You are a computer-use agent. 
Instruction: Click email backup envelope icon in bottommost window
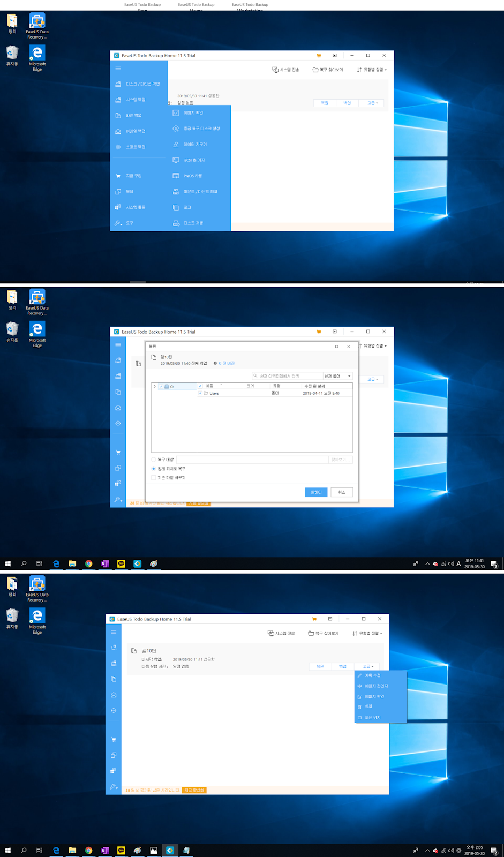114,695
